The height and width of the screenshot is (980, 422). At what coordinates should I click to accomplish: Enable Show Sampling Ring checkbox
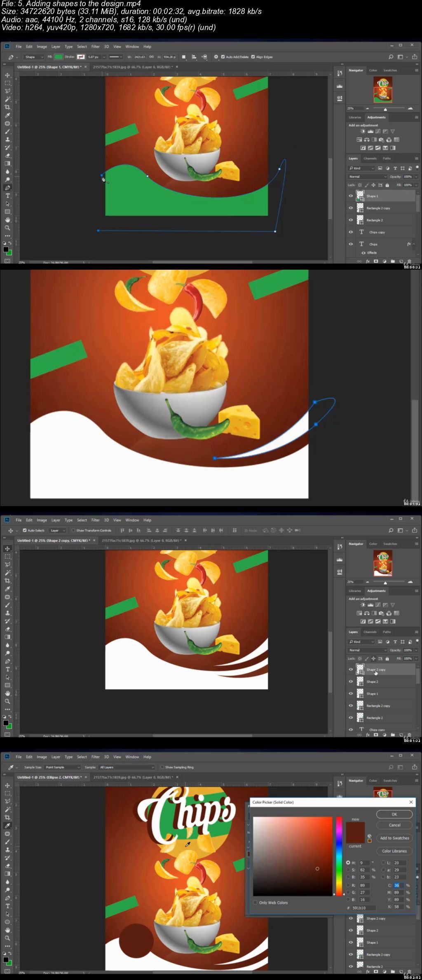(162, 767)
